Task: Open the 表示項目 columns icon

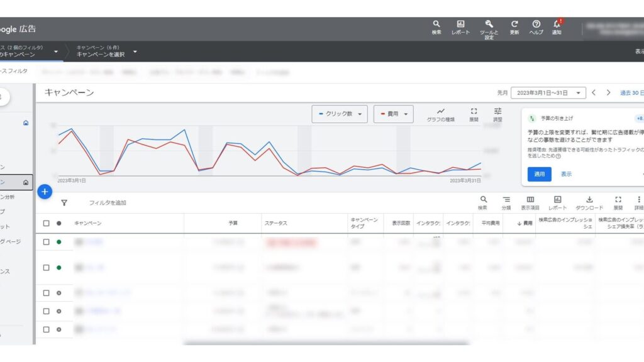Action: [x=530, y=200]
